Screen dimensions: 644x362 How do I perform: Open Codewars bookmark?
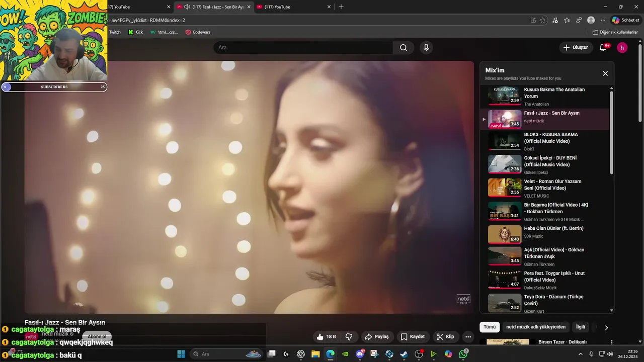coord(198,32)
